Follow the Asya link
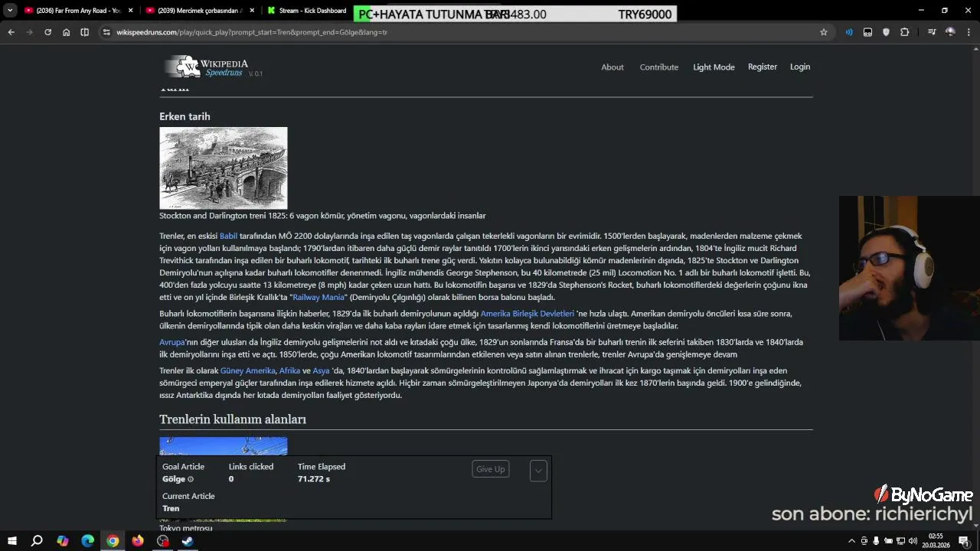 pyautogui.click(x=321, y=371)
